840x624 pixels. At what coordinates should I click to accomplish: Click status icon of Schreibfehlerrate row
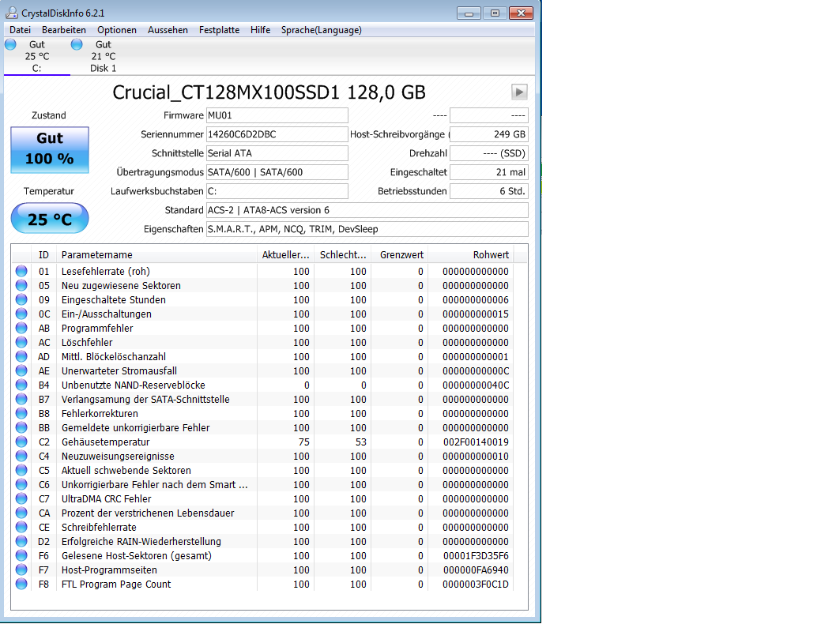tap(21, 527)
